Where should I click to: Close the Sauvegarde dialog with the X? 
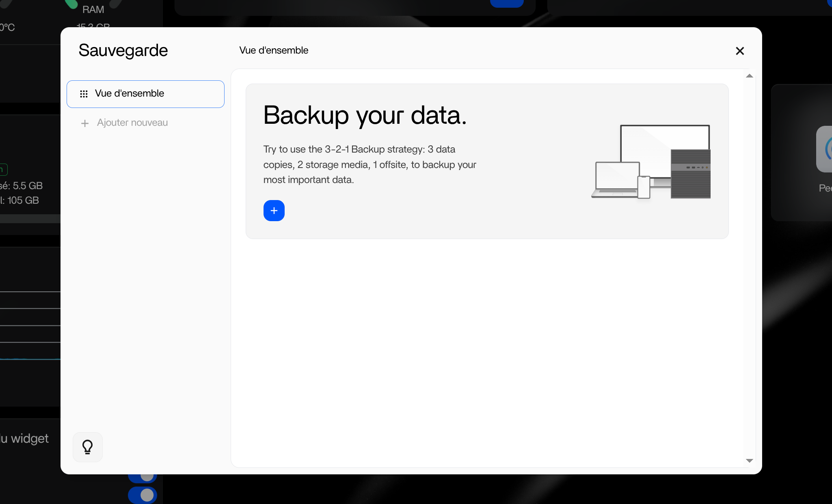pos(739,51)
